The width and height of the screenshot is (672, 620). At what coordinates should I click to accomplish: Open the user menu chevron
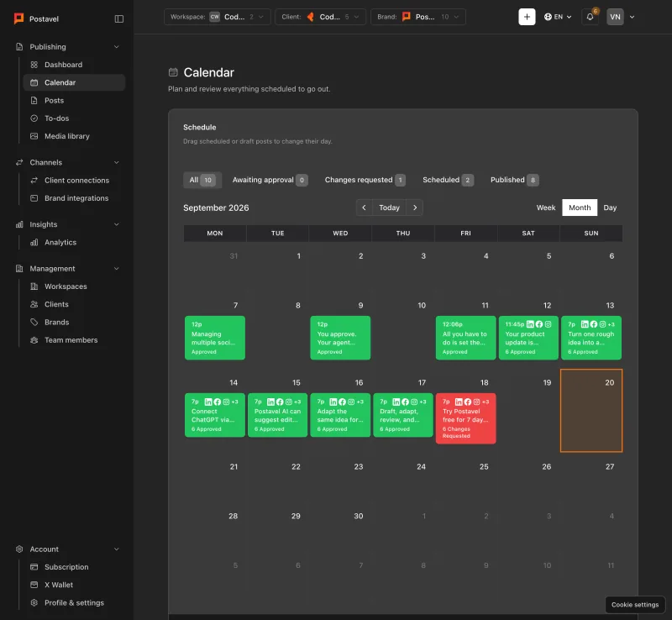[632, 17]
